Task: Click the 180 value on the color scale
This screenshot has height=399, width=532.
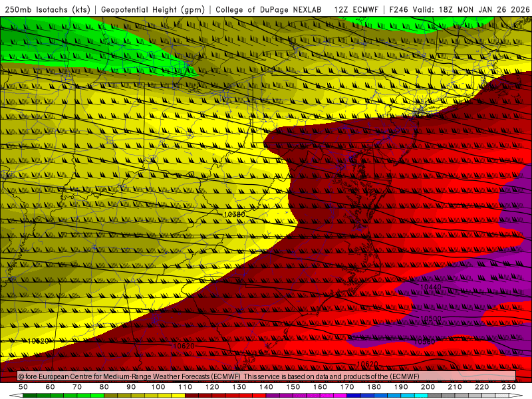Action: (374, 387)
